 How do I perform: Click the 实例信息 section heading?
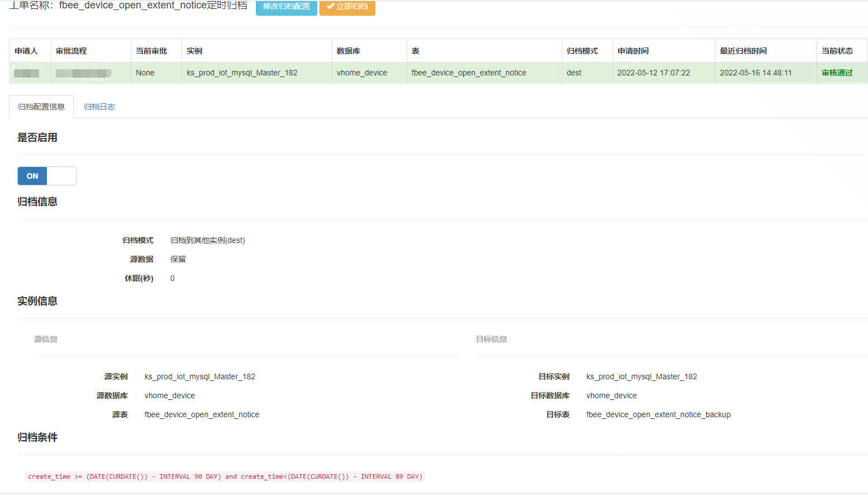click(37, 301)
